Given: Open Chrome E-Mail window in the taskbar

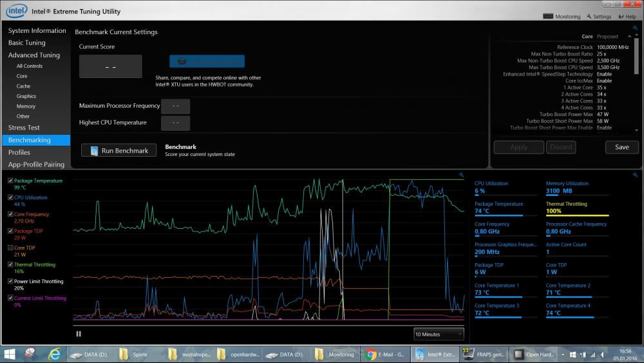Looking at the screenshot, I should (x=385, y=354).
